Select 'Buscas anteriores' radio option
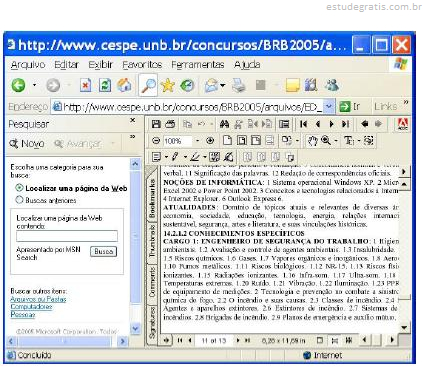Viewport: 423px width, 368px height. 19,200
